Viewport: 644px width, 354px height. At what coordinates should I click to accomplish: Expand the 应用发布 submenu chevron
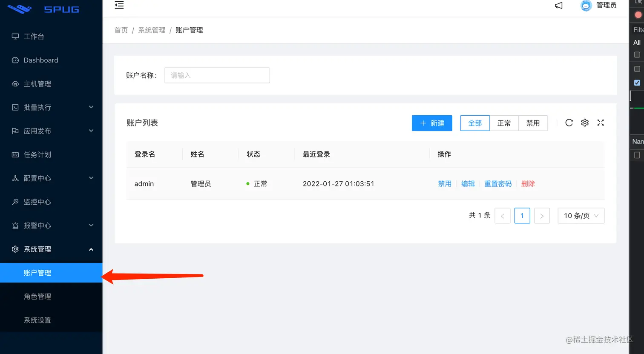(91, 131)
